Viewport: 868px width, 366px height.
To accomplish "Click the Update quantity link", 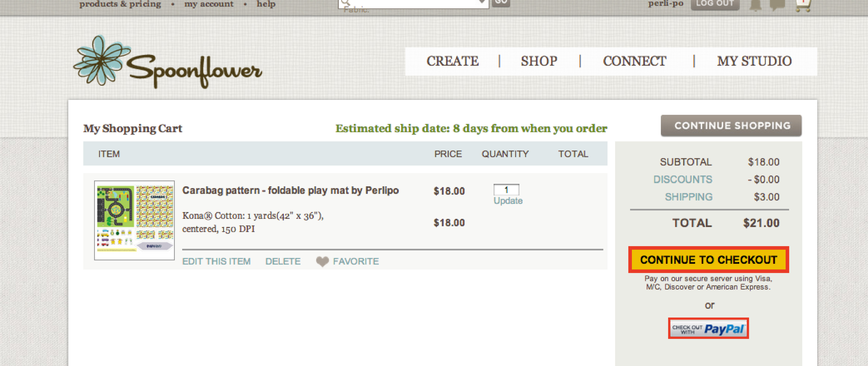I will point(508,201).
